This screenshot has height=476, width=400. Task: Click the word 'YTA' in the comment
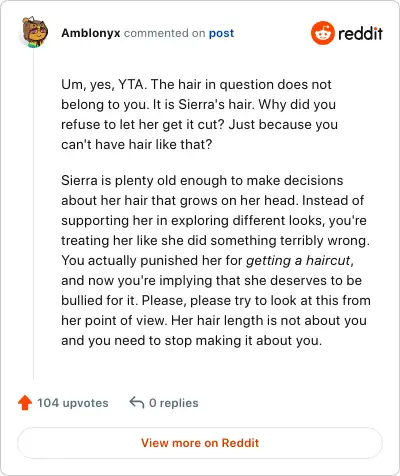tap(131, 84)
